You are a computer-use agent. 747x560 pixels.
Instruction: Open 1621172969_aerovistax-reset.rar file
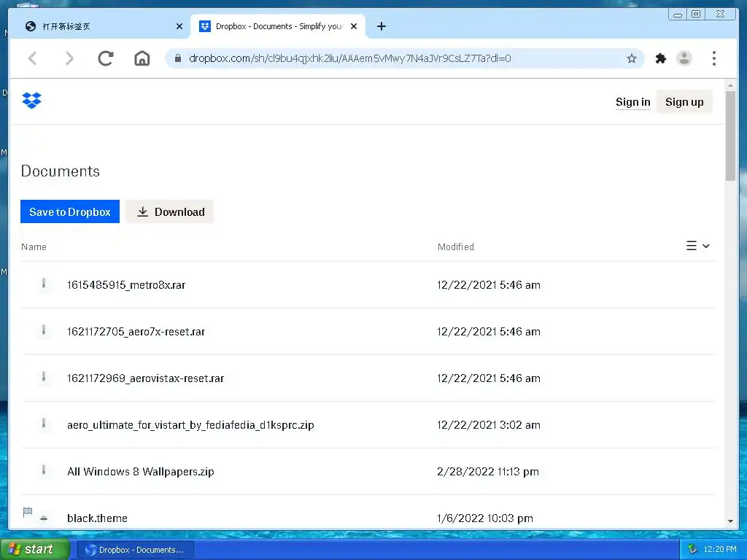[146, 378]
